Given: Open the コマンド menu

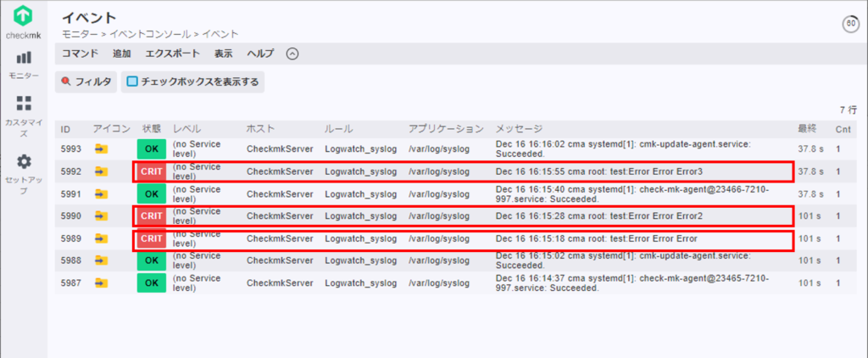Looking at the screenshot, I should (80, 53).
